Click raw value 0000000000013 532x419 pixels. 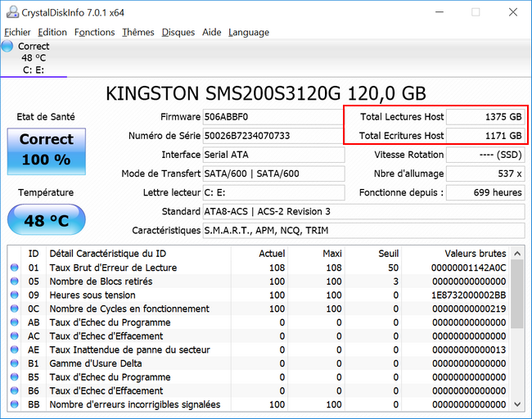469,349
